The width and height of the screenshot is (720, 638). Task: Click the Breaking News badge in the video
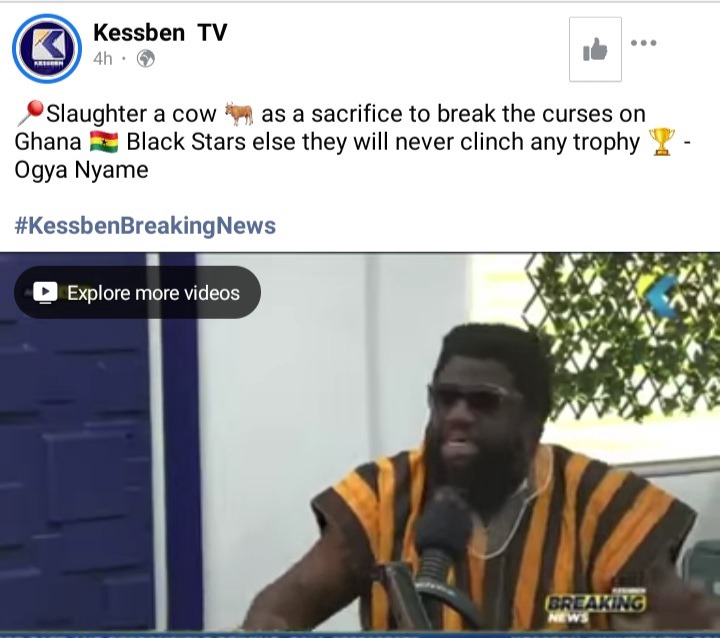click(x=596, y=606)
